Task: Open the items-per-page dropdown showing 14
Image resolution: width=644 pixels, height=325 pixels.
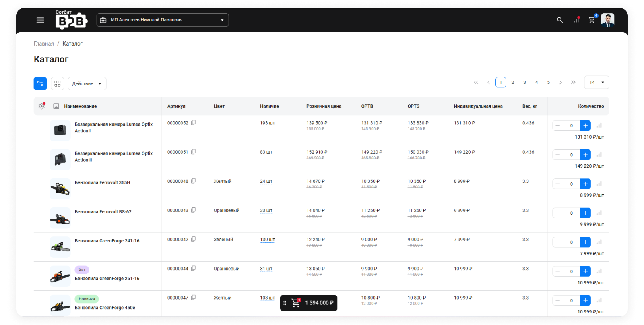Action: 597,82
